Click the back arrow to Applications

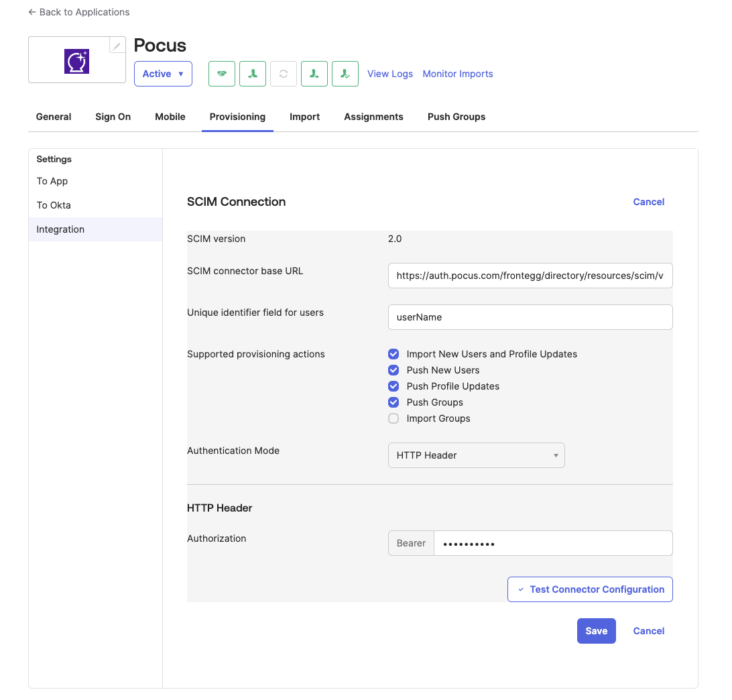tap(32, 12)
